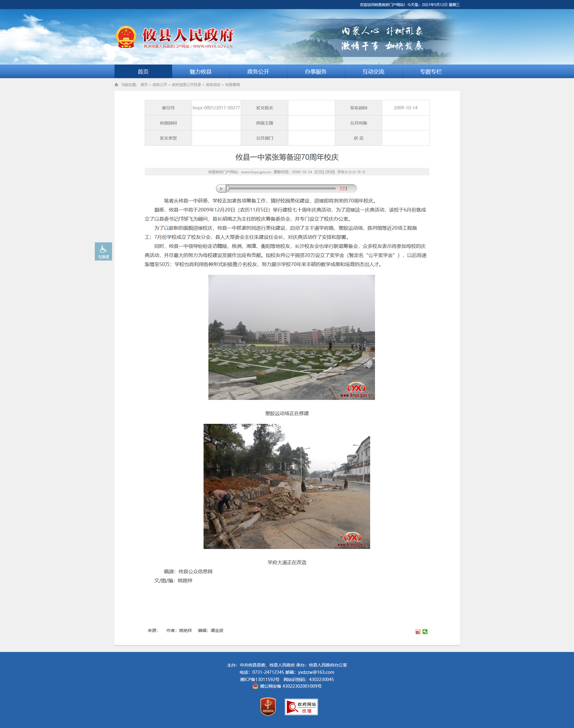The height and width of the screenshot is (728, 574).
Task: Click the breadcrumb home icon
Action: tap(116, 85)
